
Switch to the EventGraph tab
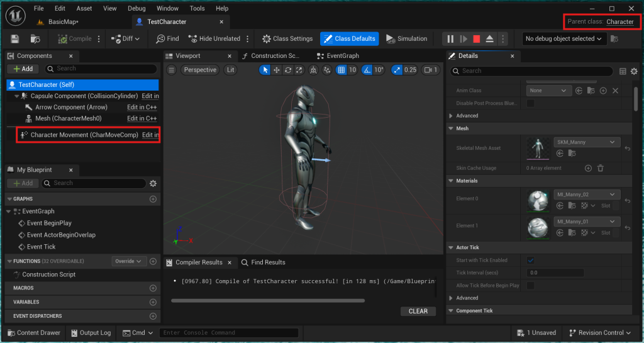click(x=338, y=56)
